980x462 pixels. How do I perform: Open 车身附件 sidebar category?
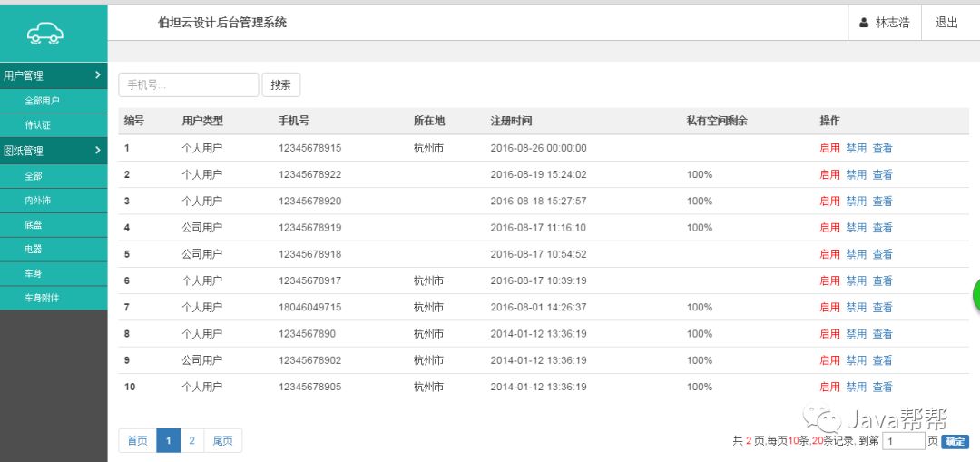point(42,298)
